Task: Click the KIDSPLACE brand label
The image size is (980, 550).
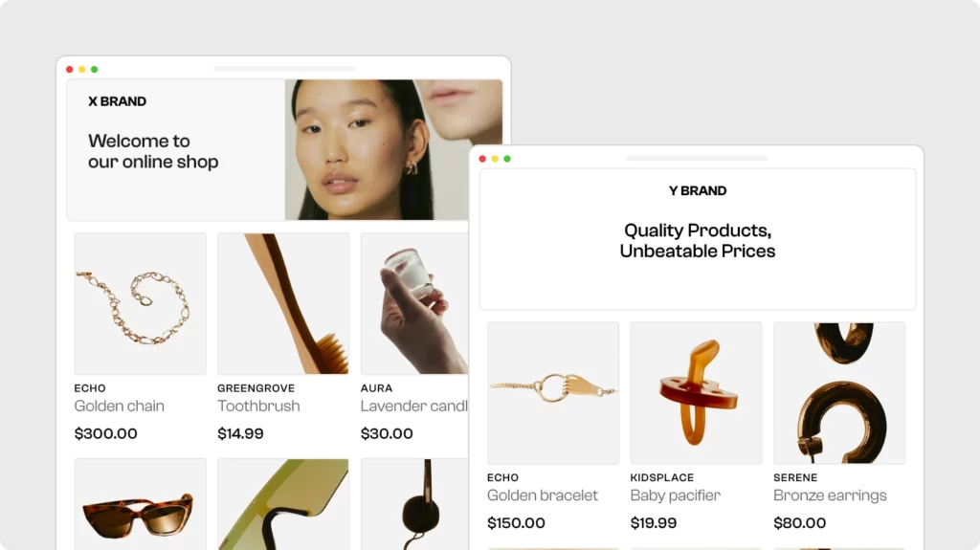Action: click(x=662, y=477)
